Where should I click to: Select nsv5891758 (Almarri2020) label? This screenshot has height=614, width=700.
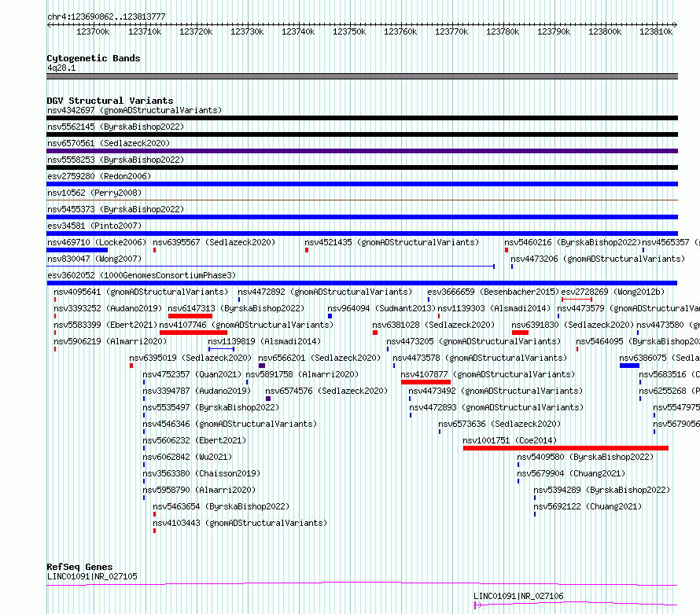[302, 374]
